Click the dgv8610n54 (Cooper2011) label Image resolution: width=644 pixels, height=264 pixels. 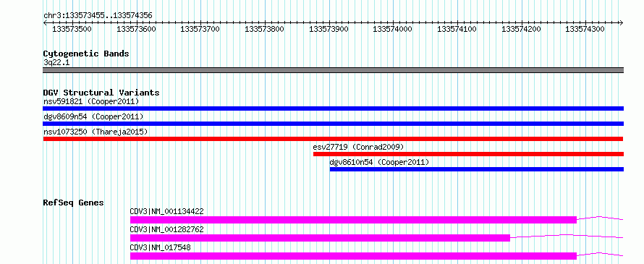tap(379, 162)
